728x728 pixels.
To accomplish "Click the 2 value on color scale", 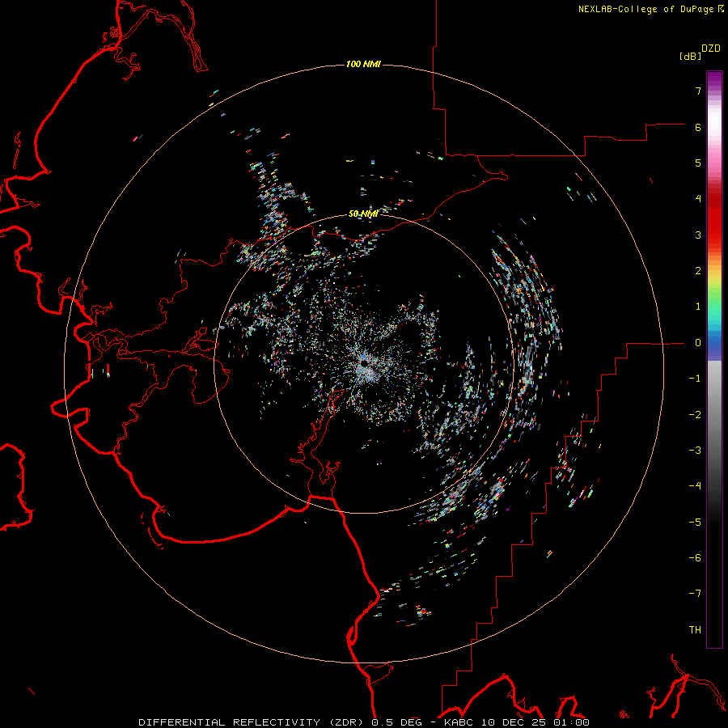I will (698, 271).
